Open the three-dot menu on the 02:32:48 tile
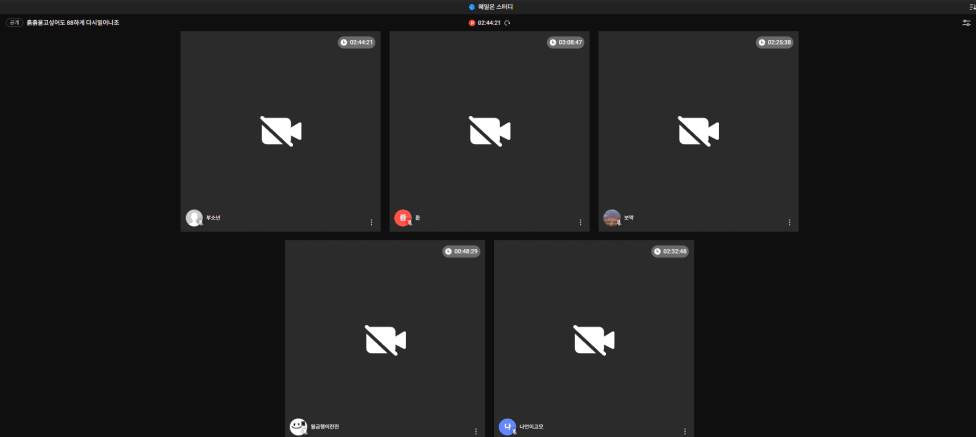Image resolution: width=976 pixels, height=437 pixels. coord(685,431)
